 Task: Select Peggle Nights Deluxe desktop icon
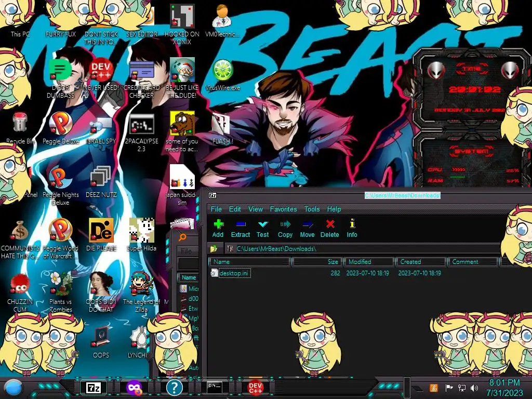pos(60,185)
